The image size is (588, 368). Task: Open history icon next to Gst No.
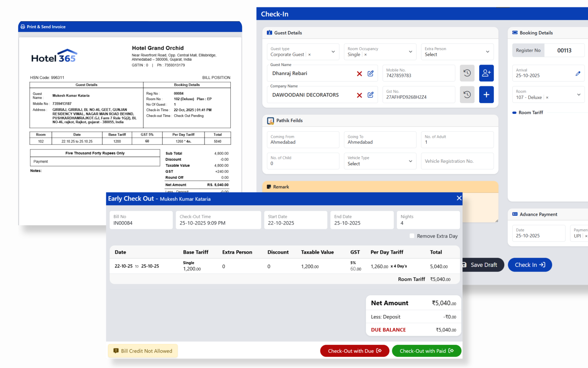(x=467, y=95)
